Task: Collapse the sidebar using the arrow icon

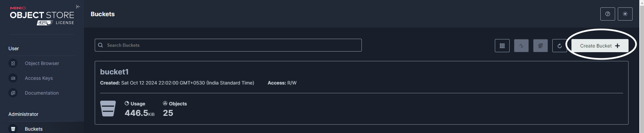Action: point(78,7)
